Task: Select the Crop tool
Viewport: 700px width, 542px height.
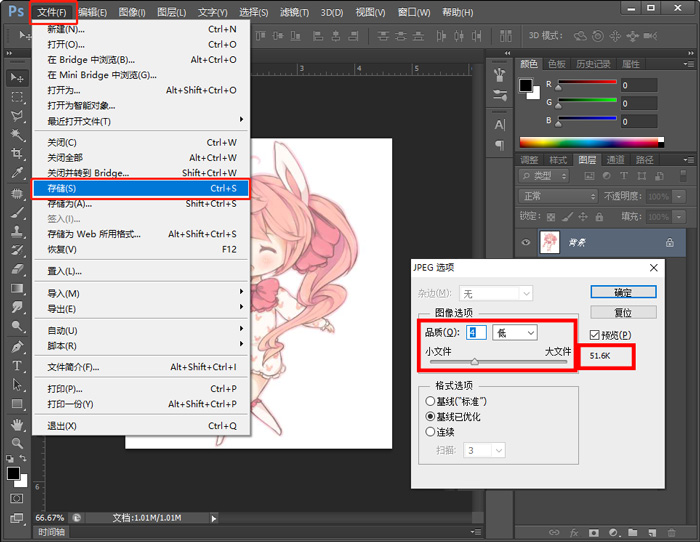Action: click(x=17, y=154)
